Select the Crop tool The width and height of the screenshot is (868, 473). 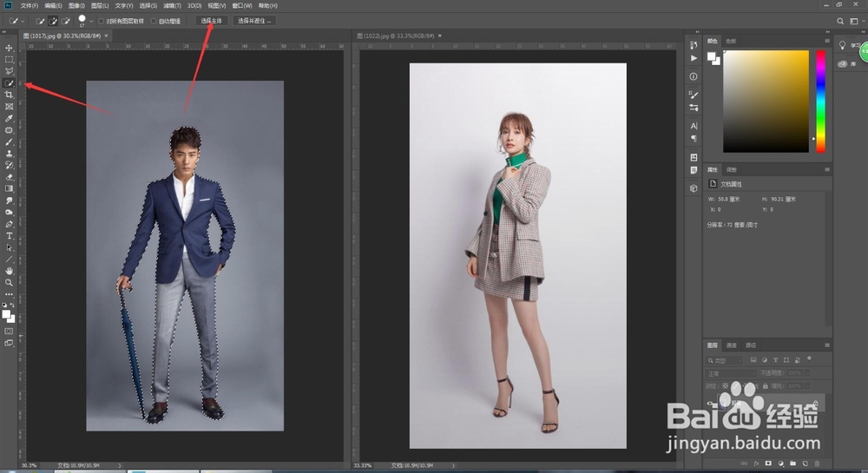pos(9,95)
